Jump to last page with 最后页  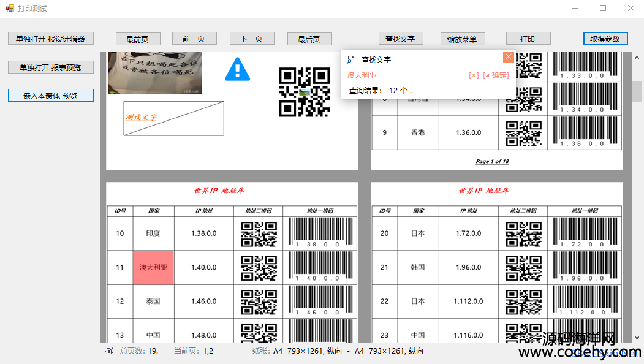309,39
